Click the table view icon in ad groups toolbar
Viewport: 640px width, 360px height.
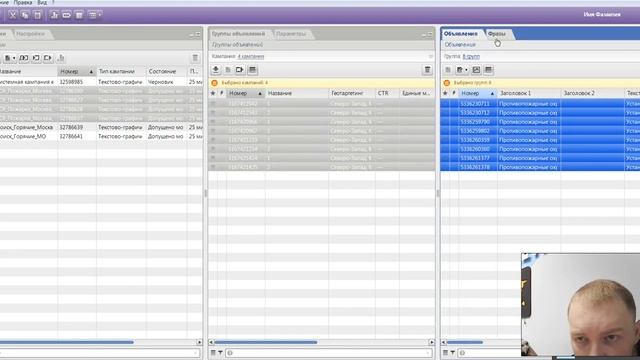pyautogui.click(x=252, y=70)
